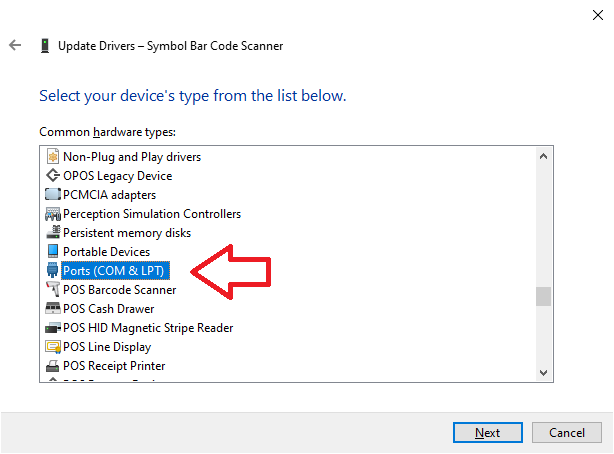Choose POS Receipt Printer type
This screenshot has width=614, height=454.
coord(114,366)
